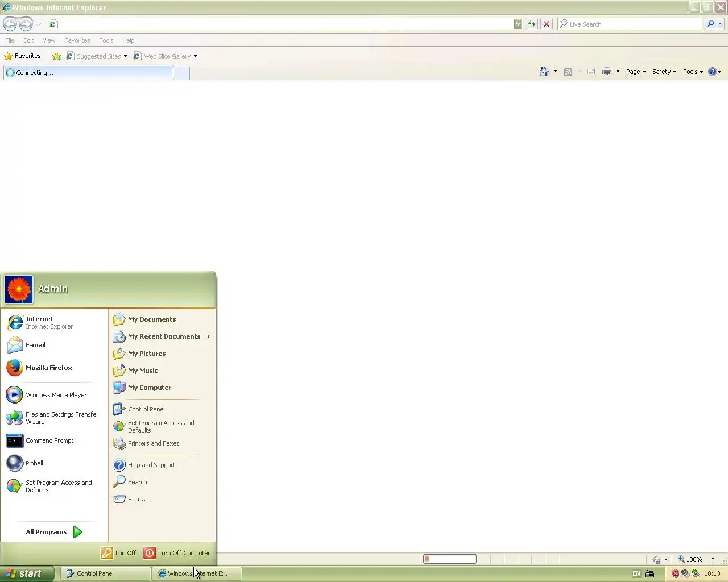The width and height of the screenshot is (728, 582).
Task: Click the Admin user picture
Action: [x=19, y=289]
